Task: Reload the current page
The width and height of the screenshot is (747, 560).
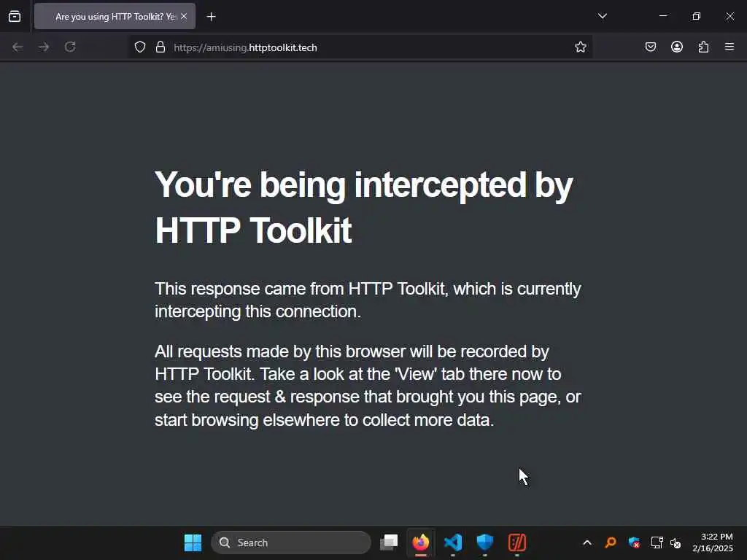Action: 70,47
